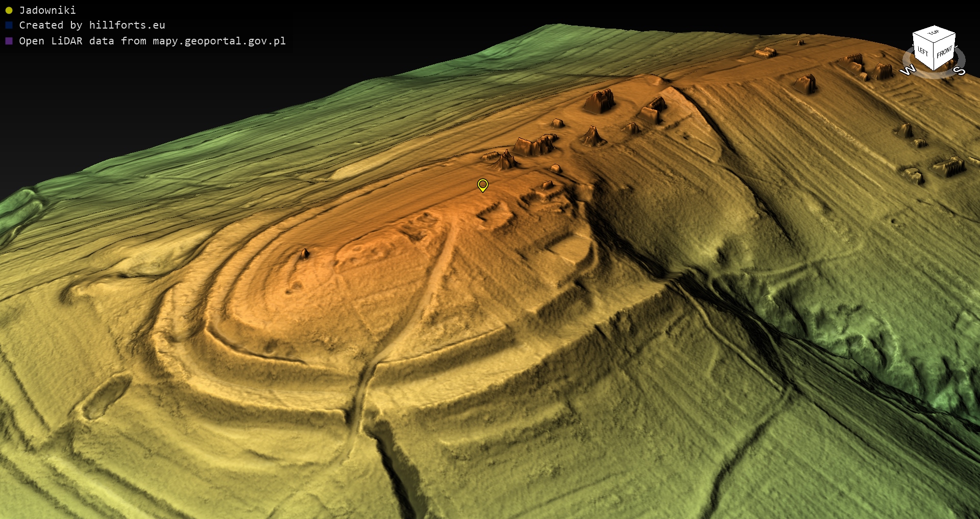The image size is (980, 519).
Task: Click the building cluster at the far right edge
Action: click(x=948, y=166)
